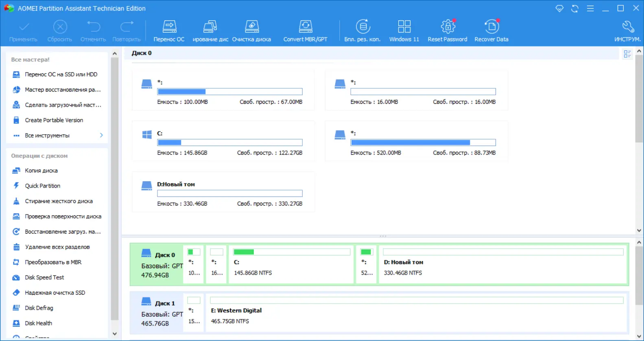
Task: Click the Disk Defrag sidebar icon
Action: (x=16, y=308)
